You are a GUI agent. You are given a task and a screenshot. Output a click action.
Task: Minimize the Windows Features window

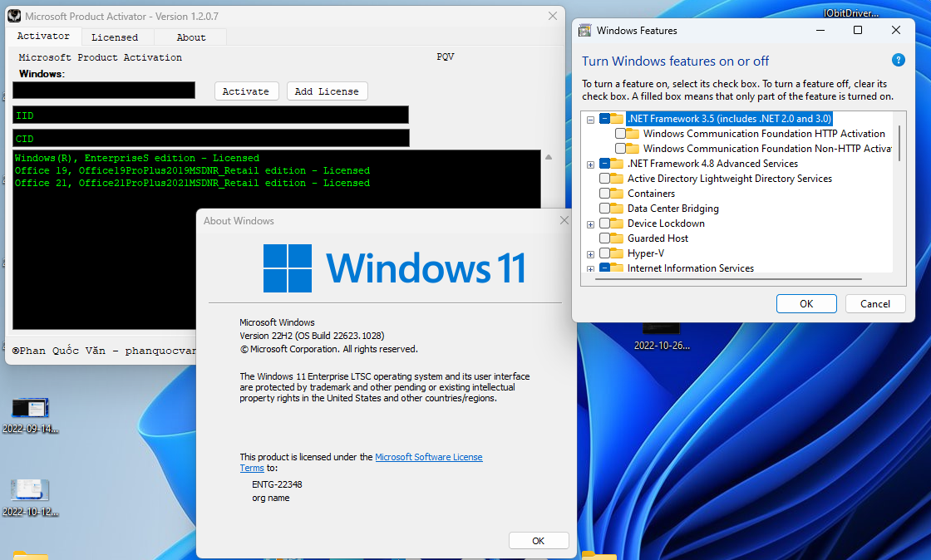pos(820,30)
